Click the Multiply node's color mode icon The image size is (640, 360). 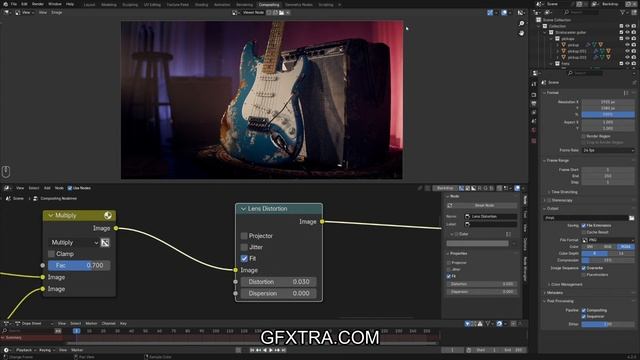pyautogui.click(x=108, y=216)
